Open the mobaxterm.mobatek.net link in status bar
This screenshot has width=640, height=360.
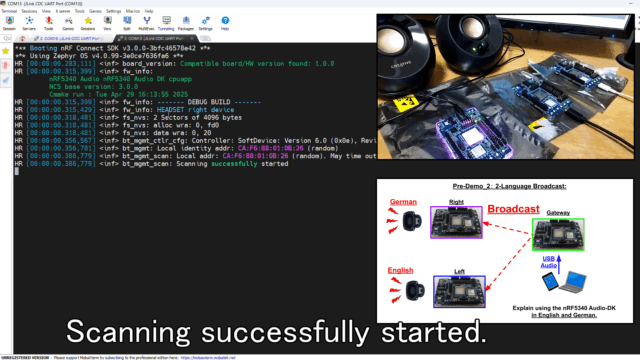pos(208,358)
